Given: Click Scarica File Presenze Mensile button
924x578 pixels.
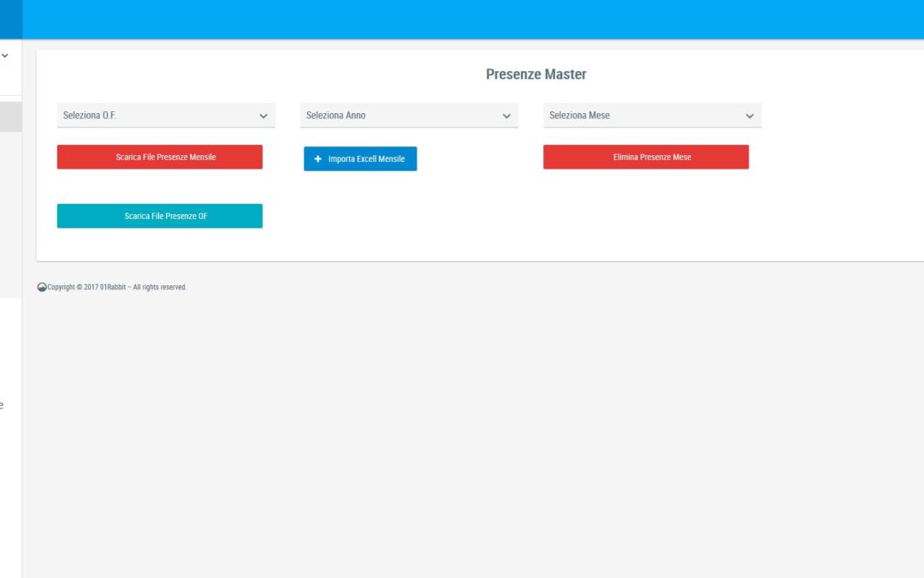Looking at the screenshot, I should 160,157.
